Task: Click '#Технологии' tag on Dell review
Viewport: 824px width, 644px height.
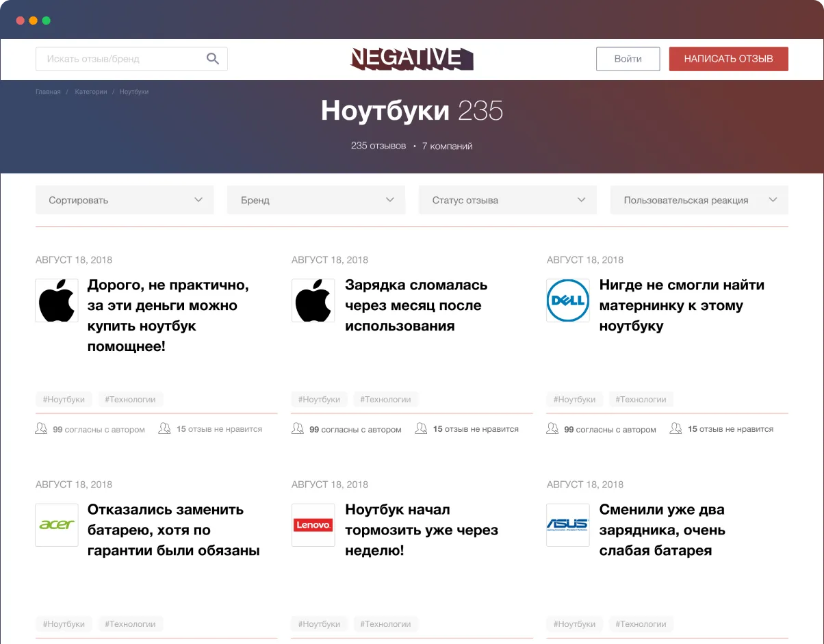Action: pyautogui.click(x=641, y=399)
